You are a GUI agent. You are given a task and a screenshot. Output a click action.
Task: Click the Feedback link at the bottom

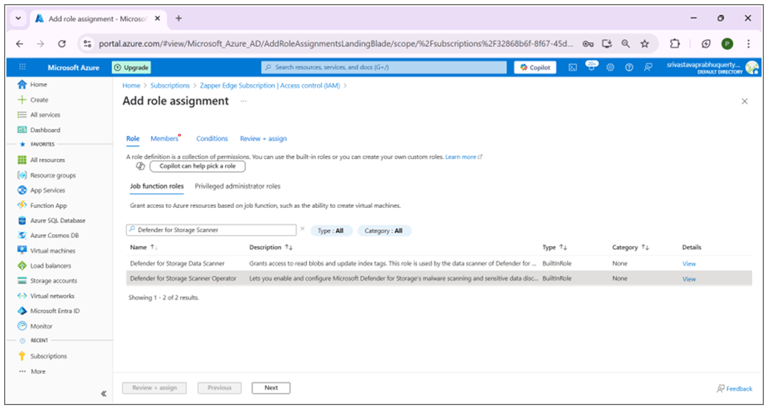pyautogui.click(x=734, y=388)
